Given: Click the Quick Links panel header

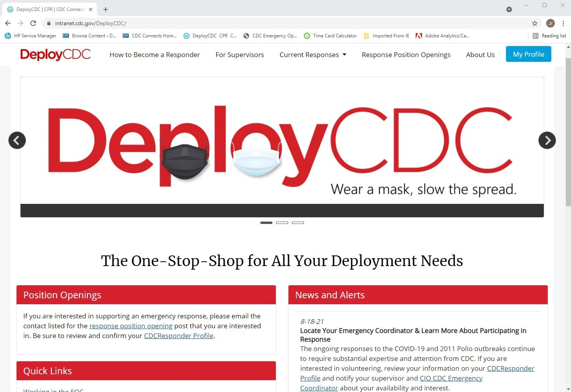Looking at the screenshot, I should pos(146,371).
